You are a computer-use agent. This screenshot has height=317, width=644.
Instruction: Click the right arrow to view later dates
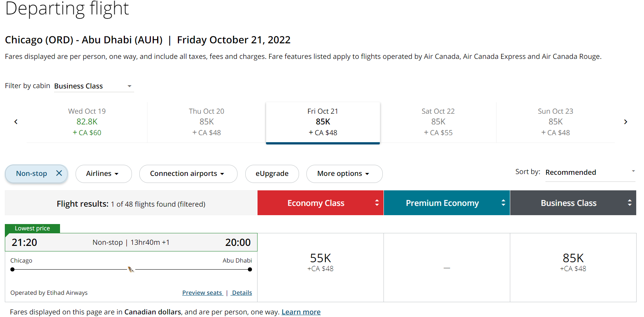click(x=625, y=121)
